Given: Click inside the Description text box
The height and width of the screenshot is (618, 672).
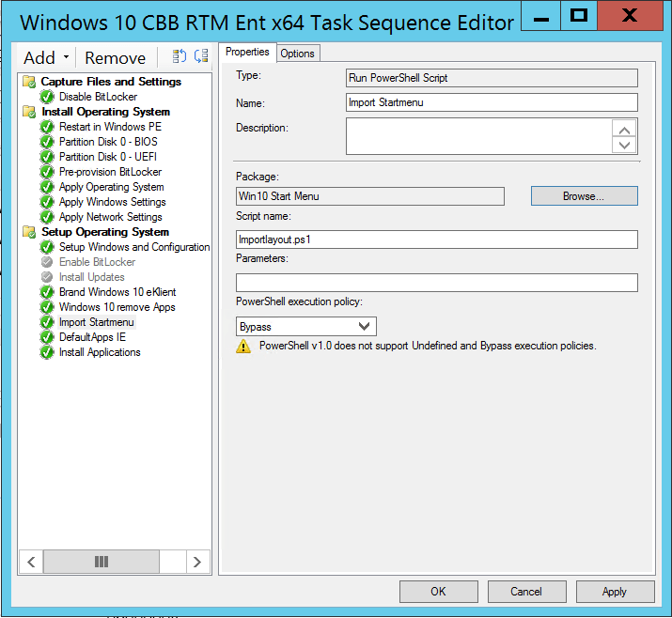Looking at the screenshot, I should [479, 136].
